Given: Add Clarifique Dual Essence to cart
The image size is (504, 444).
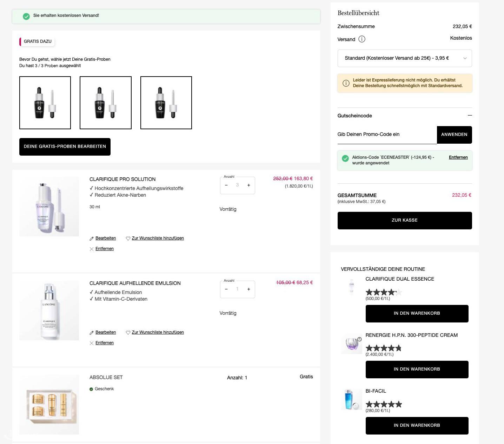Looking at the screenshot, I should coord(417,313).
